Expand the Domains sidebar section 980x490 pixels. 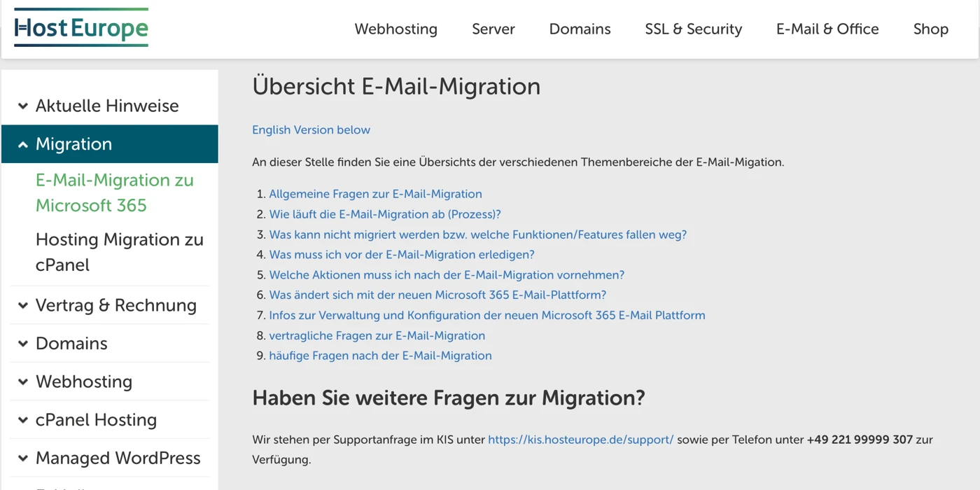point(71,343)
